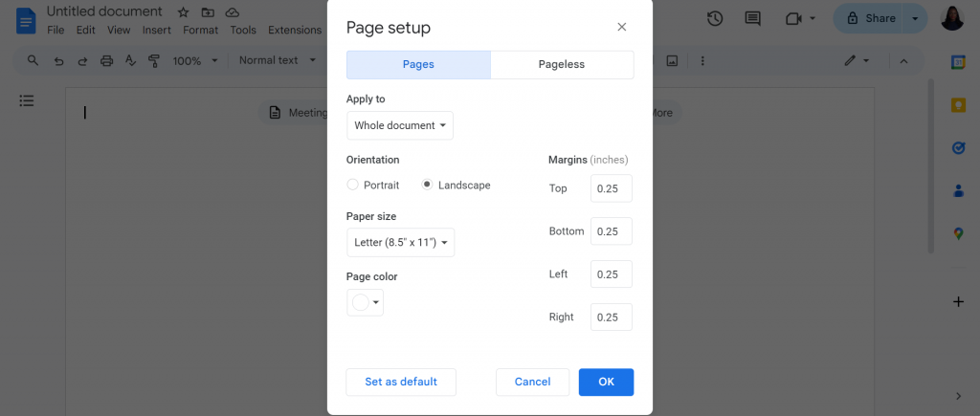
Task: Open Google Calendar side panel
Action: click(958, 62)
